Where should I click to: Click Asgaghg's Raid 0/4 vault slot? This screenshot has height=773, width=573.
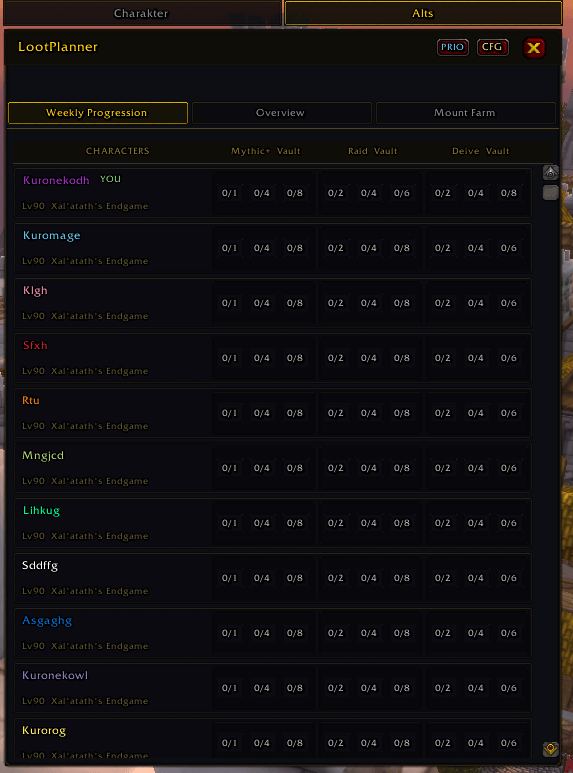368,633
